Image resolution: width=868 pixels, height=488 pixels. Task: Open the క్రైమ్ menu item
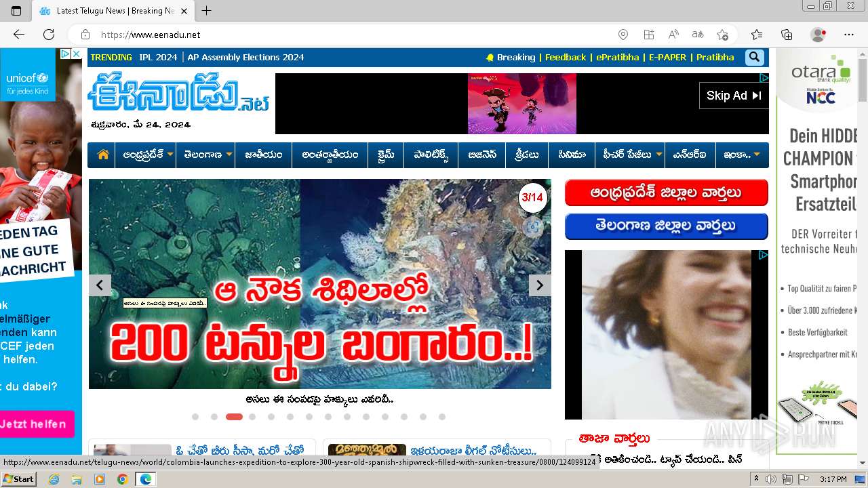386,155
